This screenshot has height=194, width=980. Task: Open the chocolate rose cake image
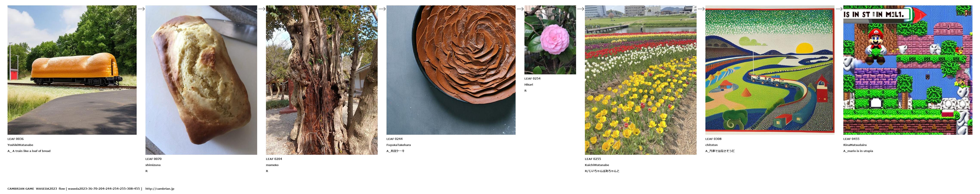451,70
